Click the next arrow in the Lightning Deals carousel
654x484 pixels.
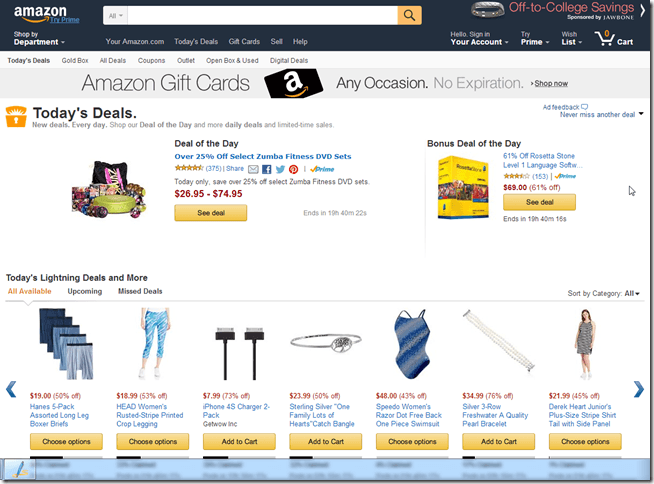tap(639, 389)
